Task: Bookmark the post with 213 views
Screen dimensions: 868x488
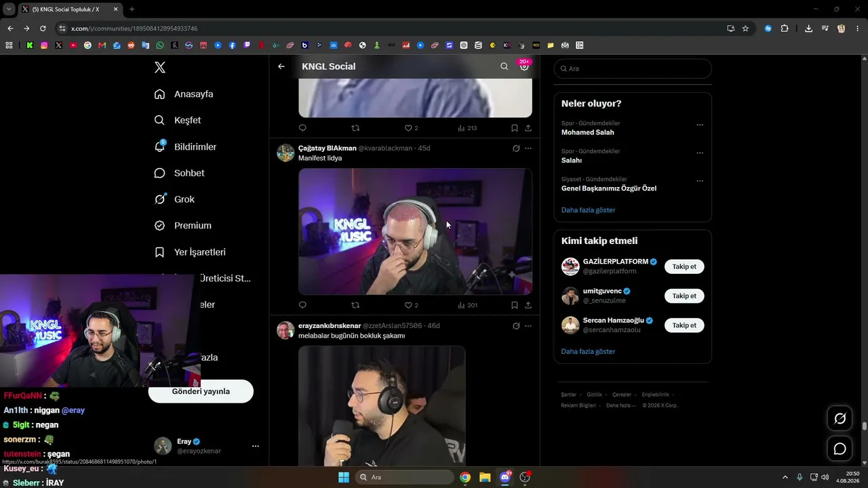Action: (x=515, y=128)
